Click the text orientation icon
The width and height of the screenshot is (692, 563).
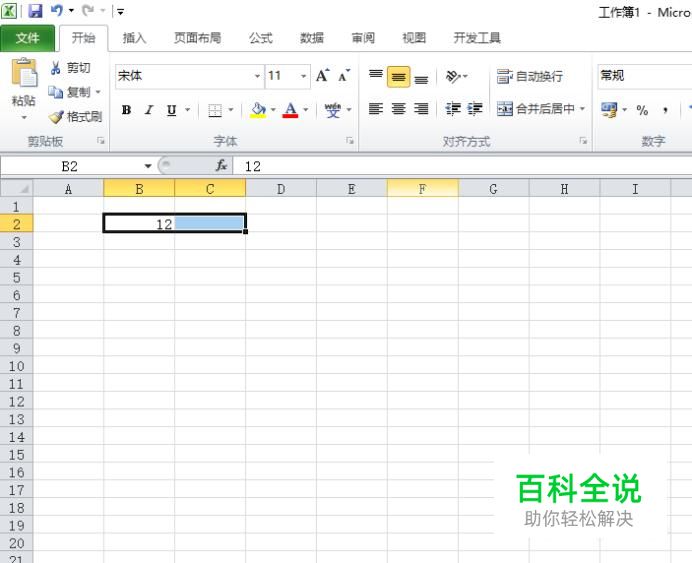point(454,77)
